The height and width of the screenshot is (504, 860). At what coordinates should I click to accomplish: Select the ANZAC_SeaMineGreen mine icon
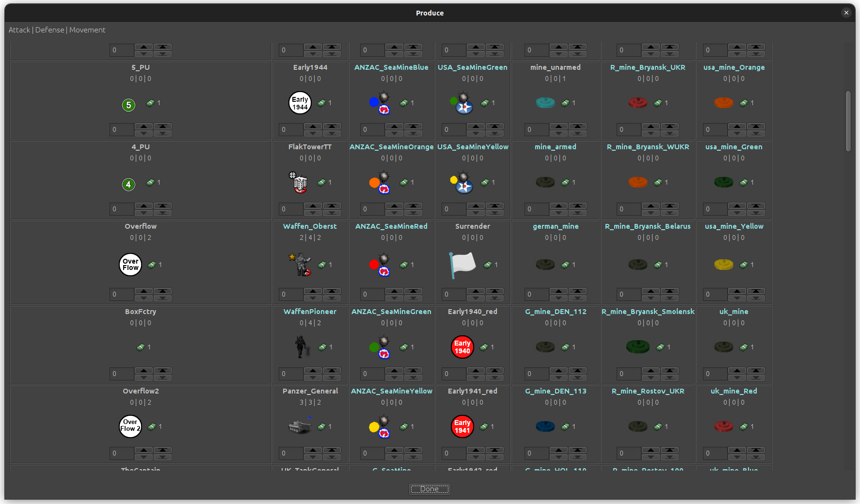pos(380,347)
